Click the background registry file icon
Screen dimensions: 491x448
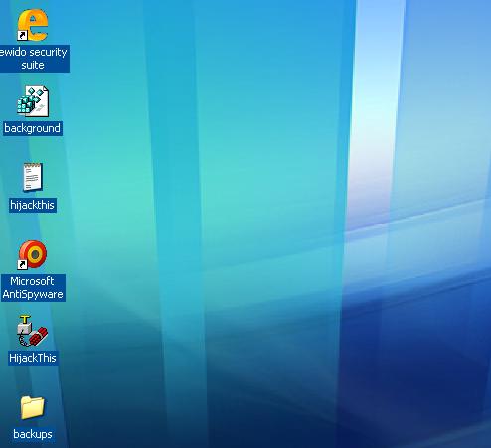point(33,101)
